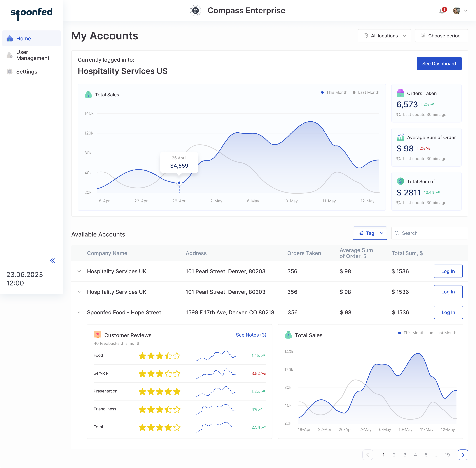Click the User Management icon
This screenshot has width=476, height=468.
tap(10, 55)
